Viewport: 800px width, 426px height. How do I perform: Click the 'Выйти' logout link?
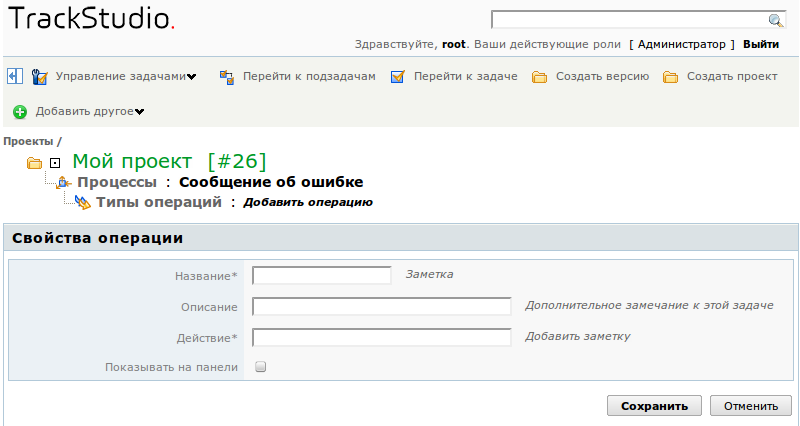point(761,44)
